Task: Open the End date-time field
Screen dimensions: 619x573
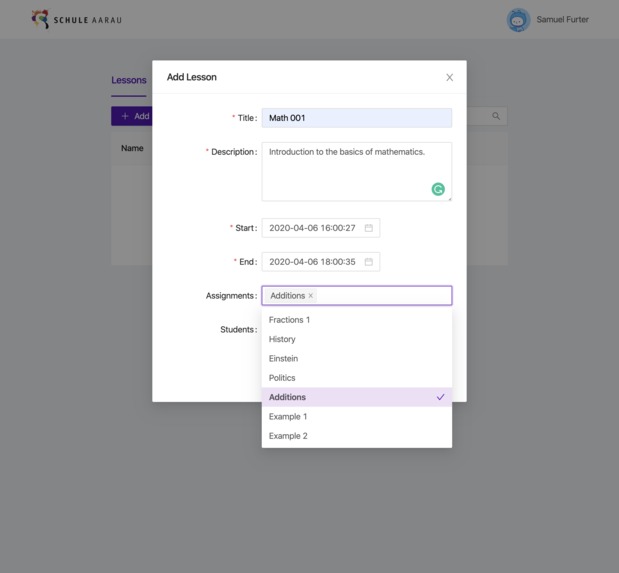Action: coord(321,262)
